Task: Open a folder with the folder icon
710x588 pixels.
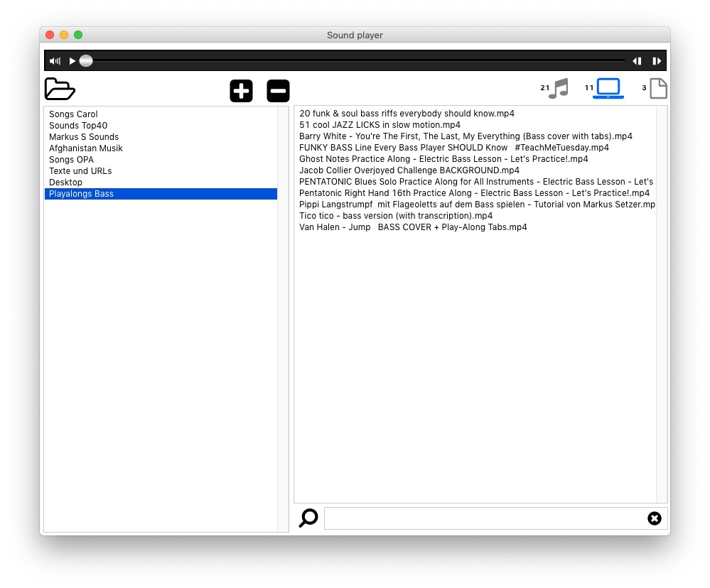Action: (60, 89)
